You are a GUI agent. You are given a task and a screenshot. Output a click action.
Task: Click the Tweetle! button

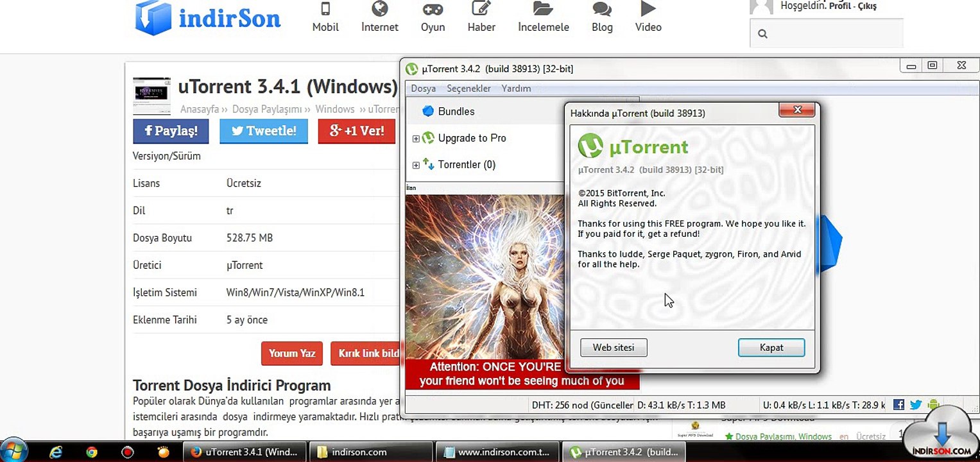264,131
